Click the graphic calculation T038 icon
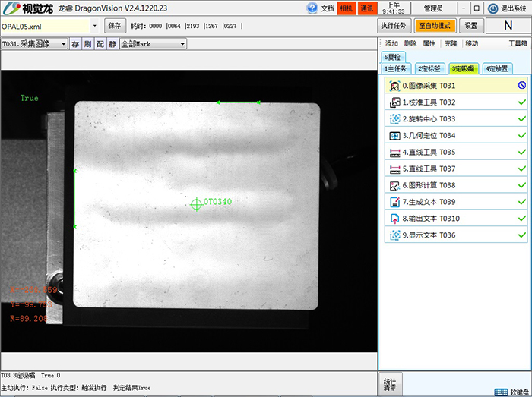 tap(394, 186)
